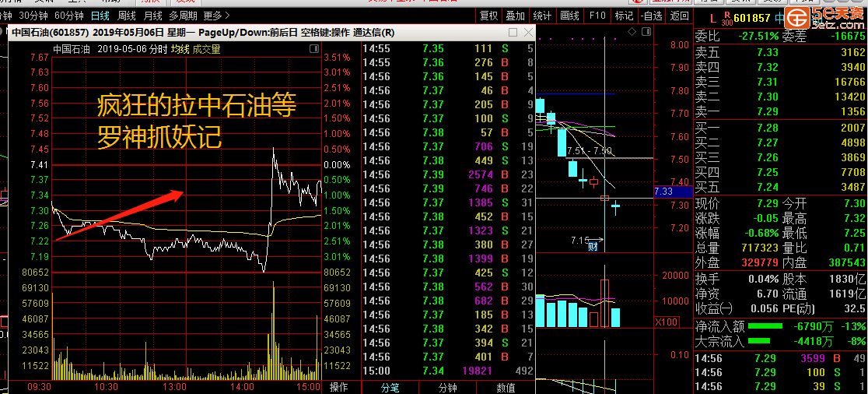Select the 14:55 tick row at 7.35

click(448, 48)
